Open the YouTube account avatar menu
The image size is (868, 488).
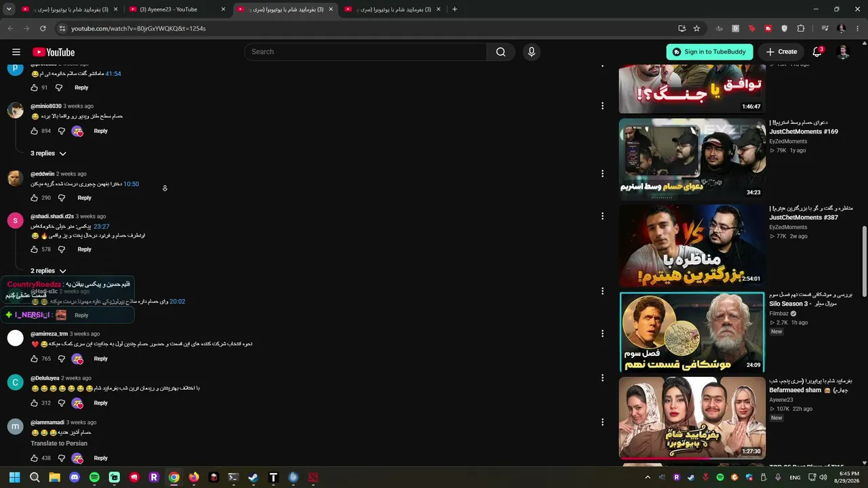[843, 52]
